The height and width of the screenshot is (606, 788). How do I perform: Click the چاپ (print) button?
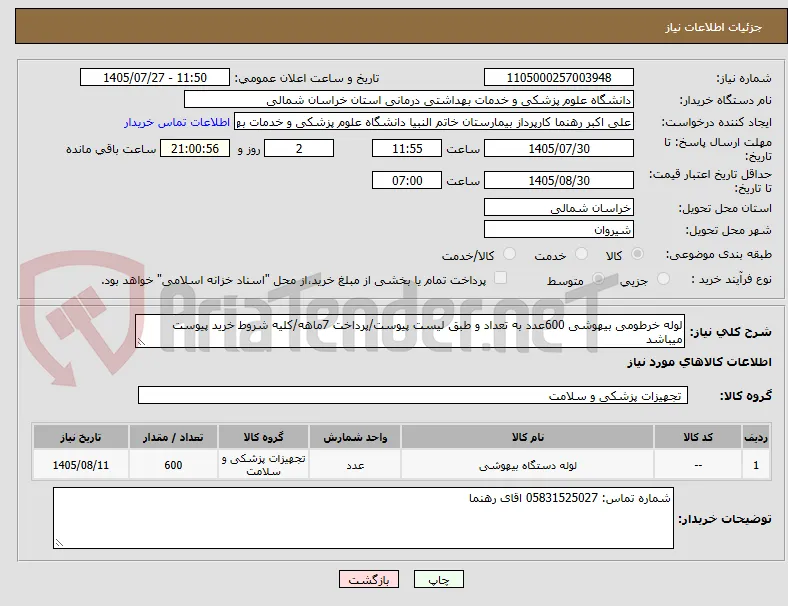tap(438, 579)
